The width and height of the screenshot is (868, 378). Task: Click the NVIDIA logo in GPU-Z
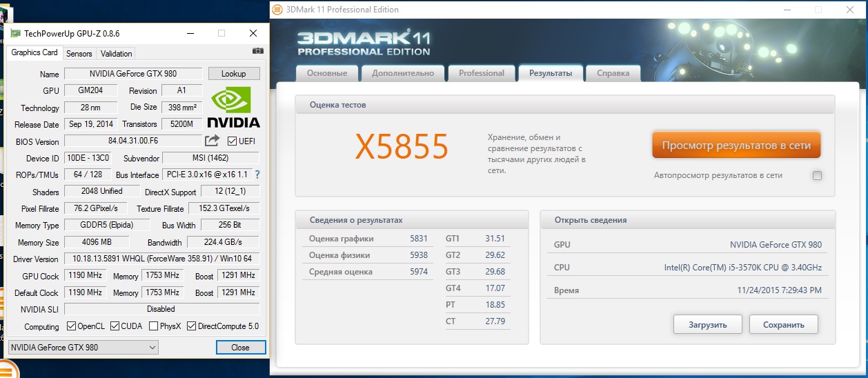click(234, 106)
